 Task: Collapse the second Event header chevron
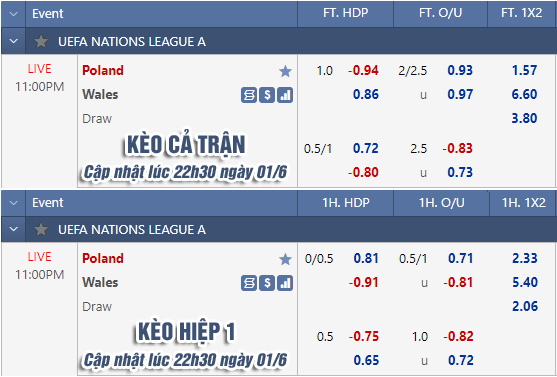13,203
